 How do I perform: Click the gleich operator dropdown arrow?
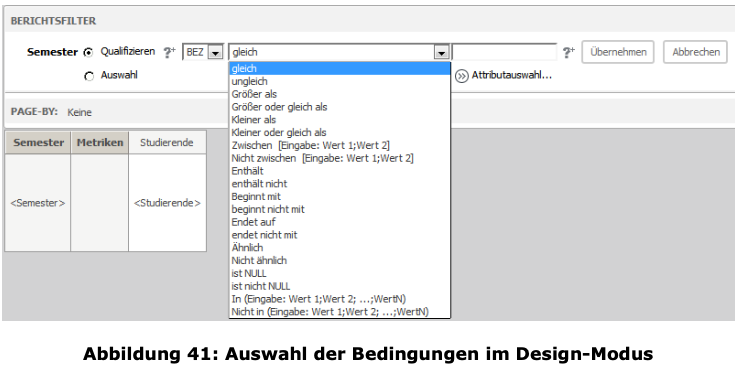coord(442,52)
